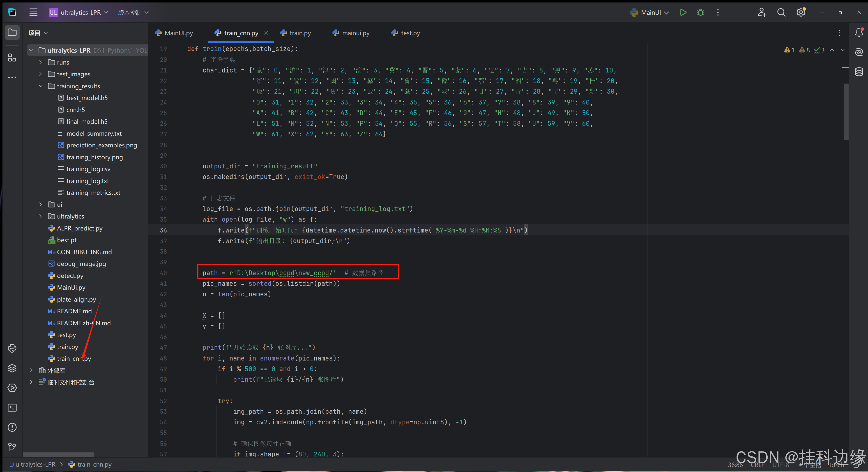Viewport: 868px width, 472px height.
Task: Open model_summary.txt
Action: click(94, 133)
